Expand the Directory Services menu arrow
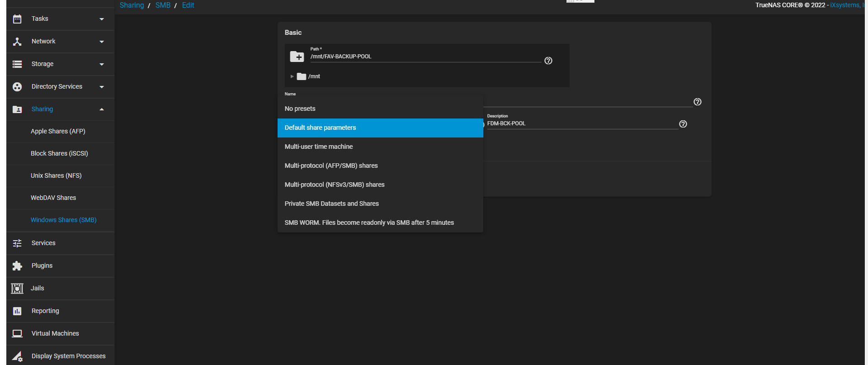 [x=102, y=87]
